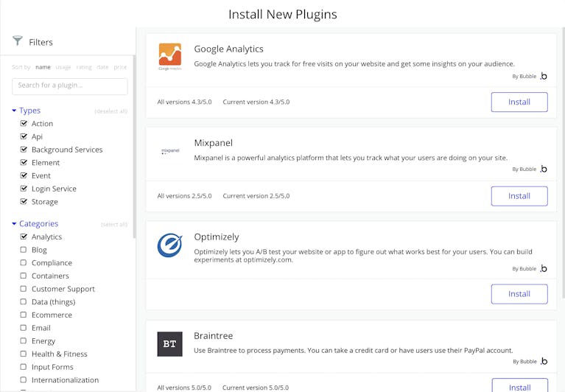
Task: Click By Bubble text on Google Analytics
Action: point(524,77)
